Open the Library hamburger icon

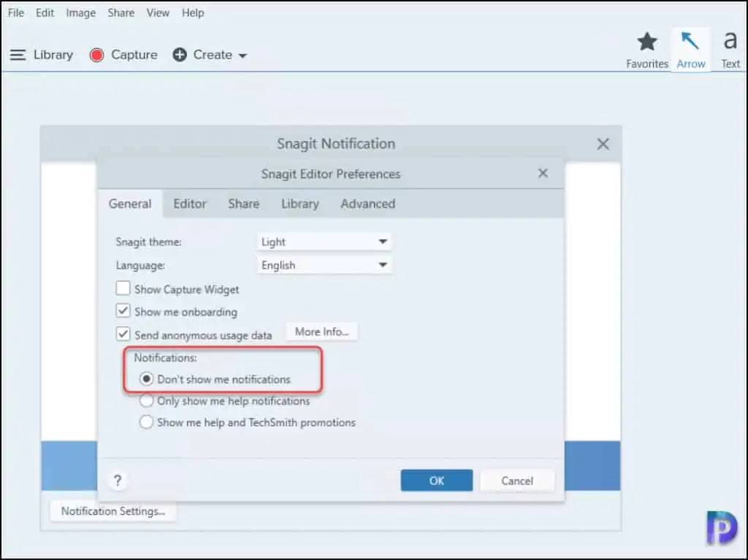click(x=18, y=55)
